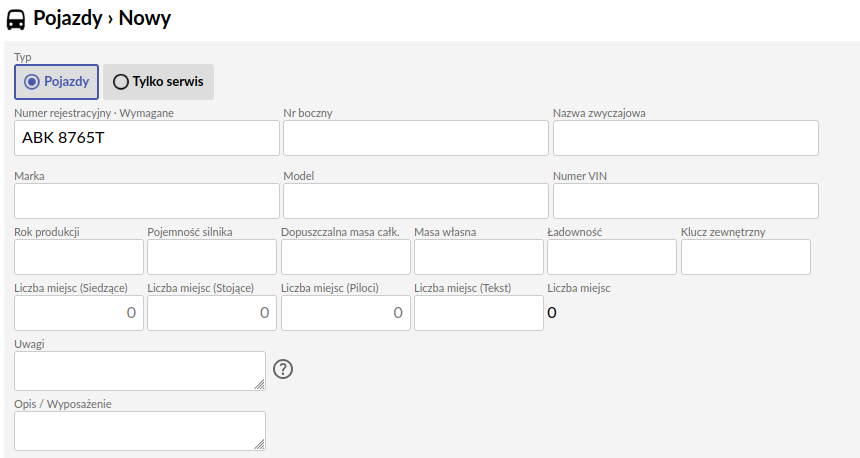Select the Tylko serwis radio option
This screenshot has height=458, width=860.
[159, 82]
